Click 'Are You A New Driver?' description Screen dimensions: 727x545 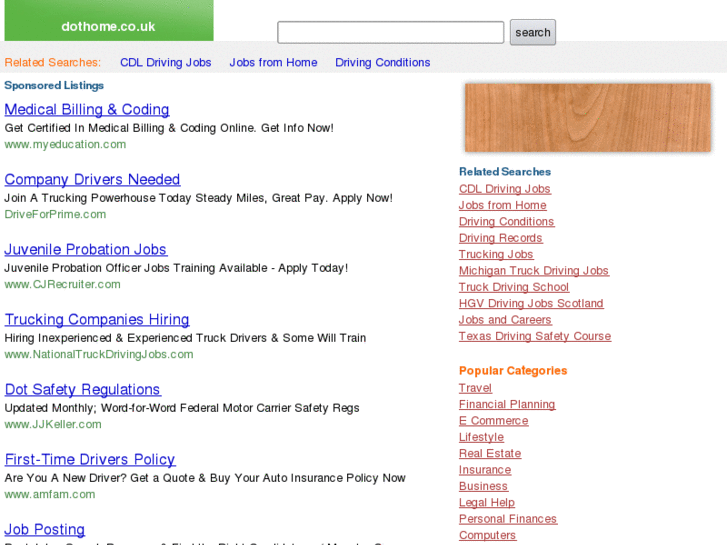pyautogui.click(x=205, y=478)
